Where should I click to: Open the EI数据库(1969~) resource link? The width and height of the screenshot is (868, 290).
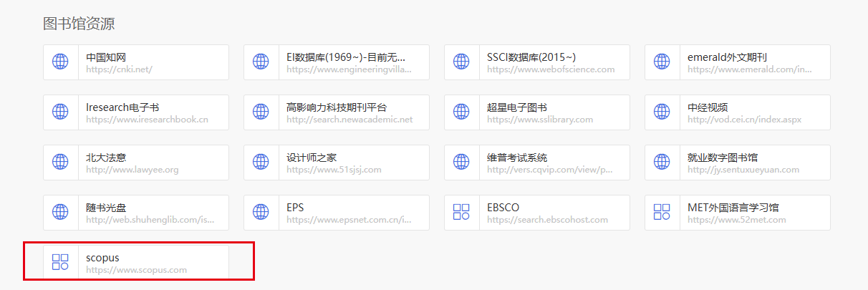[x=346, y=57]
